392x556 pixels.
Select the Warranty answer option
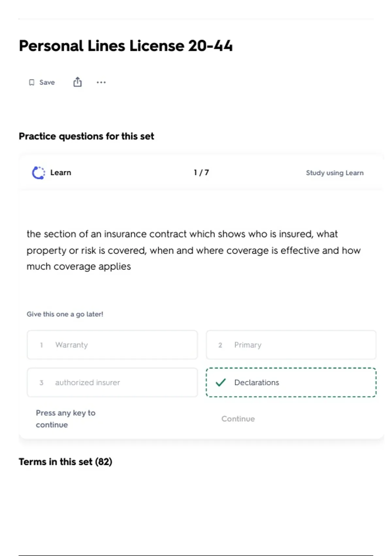coord(112,345)
